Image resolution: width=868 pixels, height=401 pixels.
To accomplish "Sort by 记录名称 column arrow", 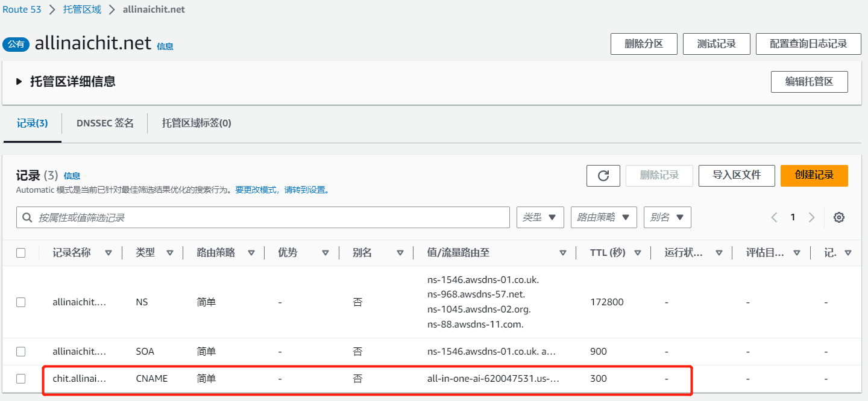I will coord(108,253).
